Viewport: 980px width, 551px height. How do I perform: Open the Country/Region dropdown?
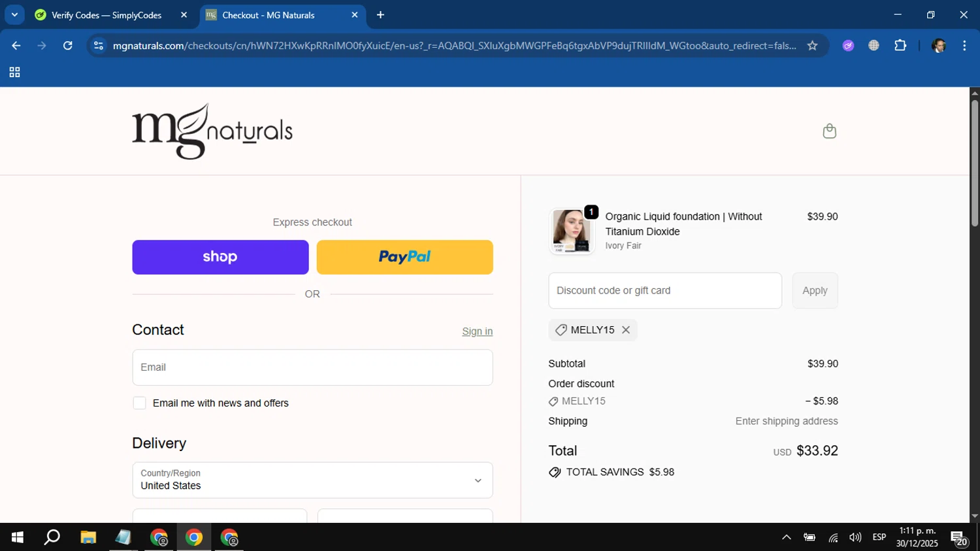click(312, 480)
